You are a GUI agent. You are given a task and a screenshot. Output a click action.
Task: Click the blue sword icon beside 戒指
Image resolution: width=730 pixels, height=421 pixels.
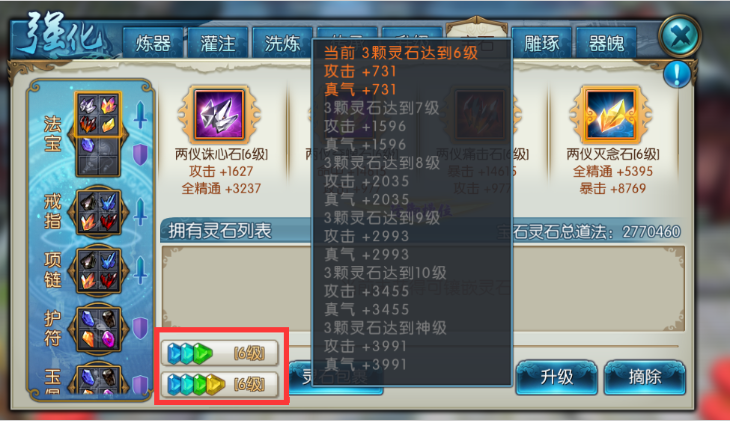tap(140, 212)
